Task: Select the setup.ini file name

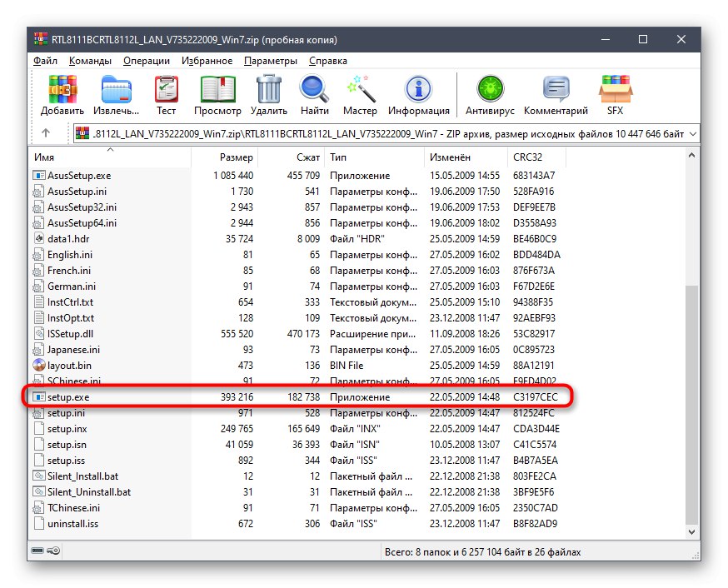Action: tap(66, 412)
